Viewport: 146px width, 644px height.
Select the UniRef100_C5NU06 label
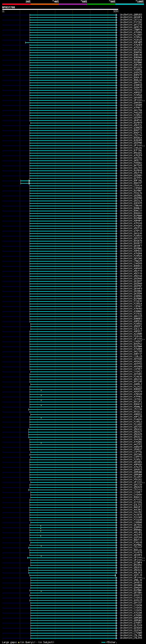click(x=131, y=206)
